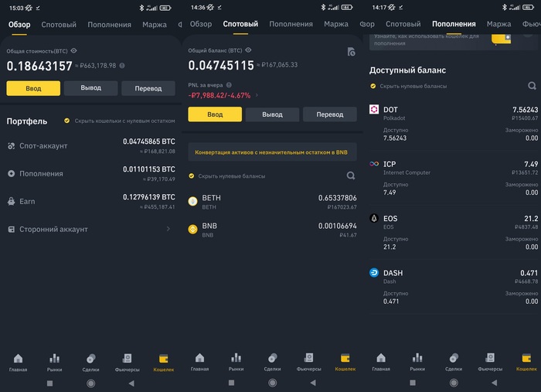Open Сделки in second screen nav
Viewport: 541px width, 392px height.
(272, 363)
